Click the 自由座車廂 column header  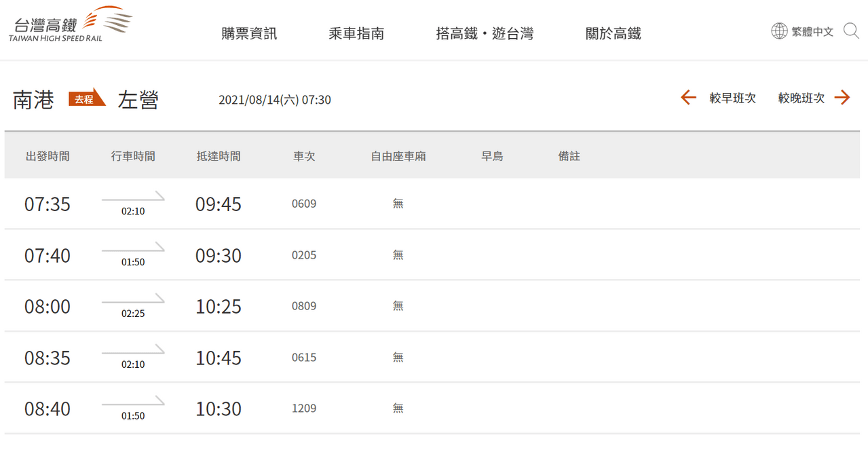(398, 156)
